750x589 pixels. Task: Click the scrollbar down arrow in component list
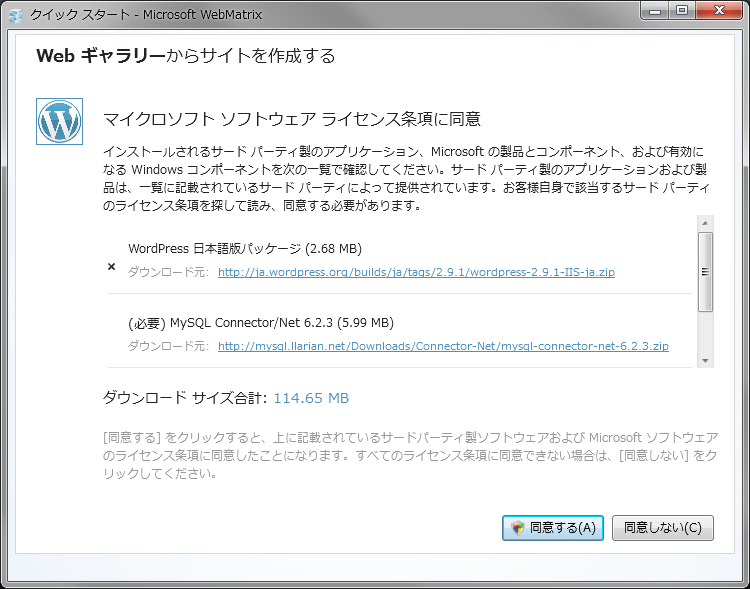[x=705, y=361]
